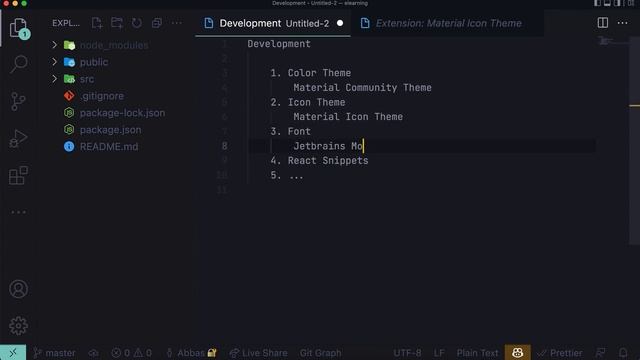Screen dimensions: 640x360
Task: Click minimap at editor right
Action: coord(612,42)
